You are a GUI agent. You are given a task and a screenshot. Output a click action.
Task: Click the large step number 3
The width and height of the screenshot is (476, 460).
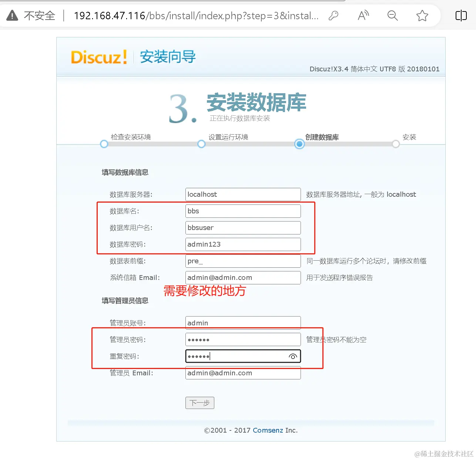click(x=182, y=109)
